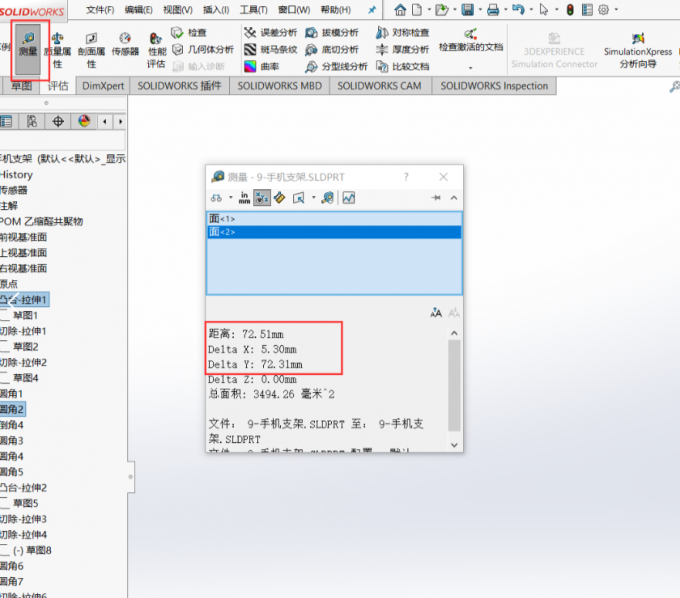The image size is (680, 598).
Task: Open 性能评估 performance evaluation
Action: pos(156,51)
